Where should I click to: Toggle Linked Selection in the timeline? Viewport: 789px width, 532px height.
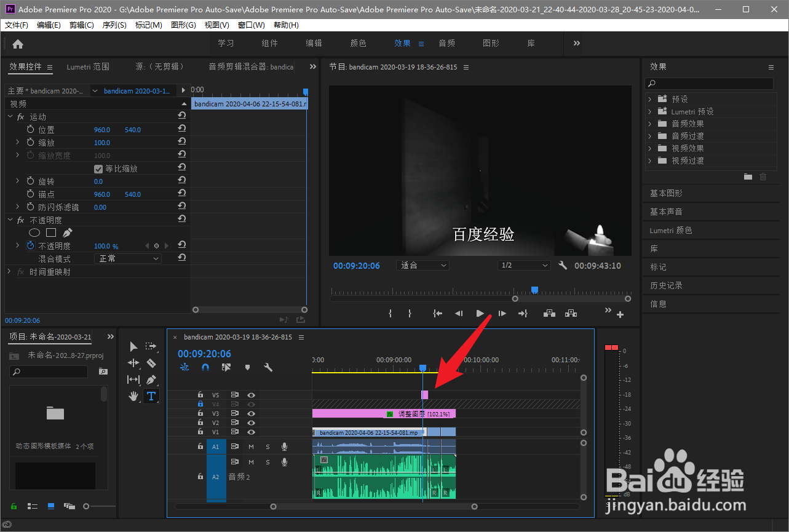[226, 367]
